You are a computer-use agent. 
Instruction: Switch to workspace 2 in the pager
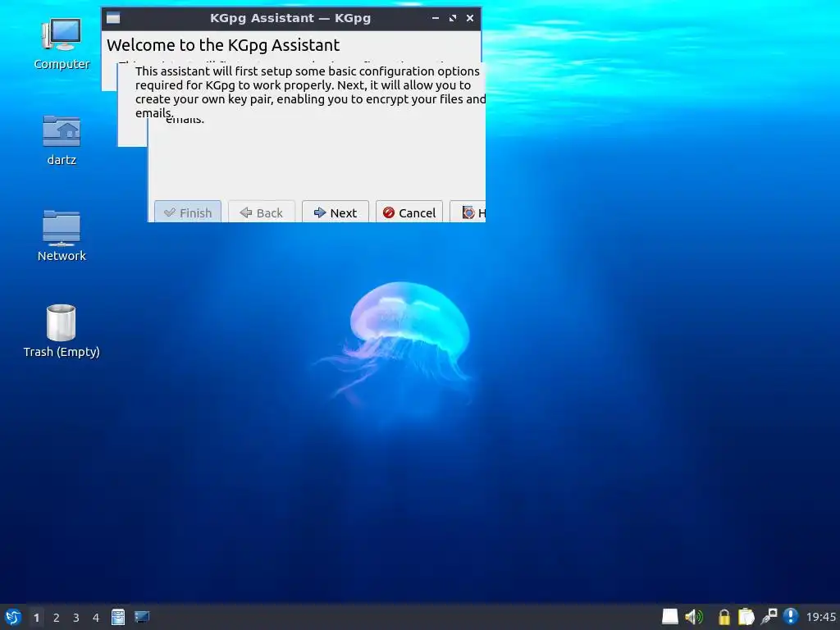click(x=57, y=618)
